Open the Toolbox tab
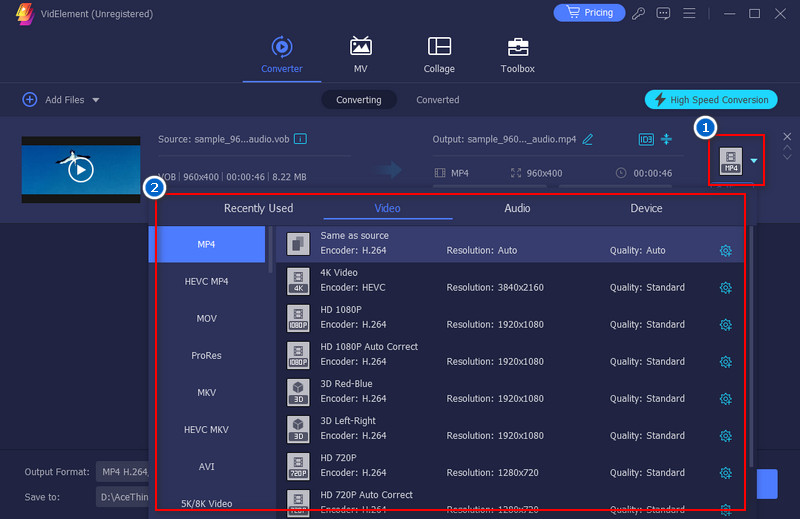 [517, 55]
